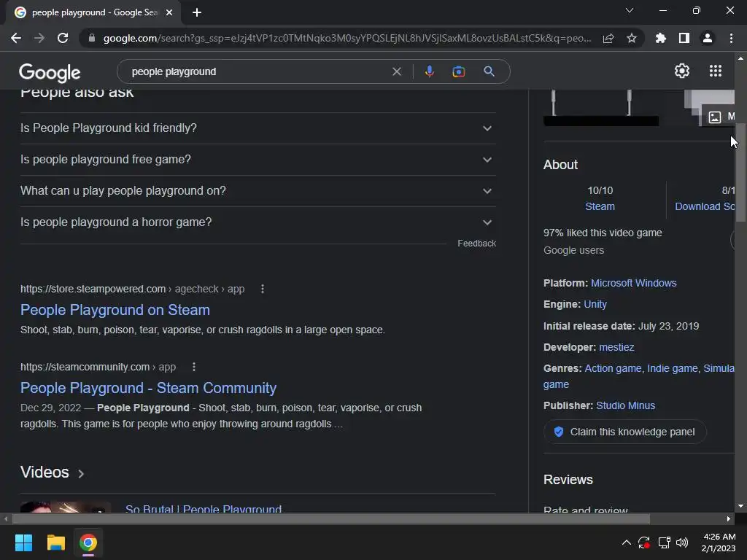Go back to the previous page

(16, 38)
